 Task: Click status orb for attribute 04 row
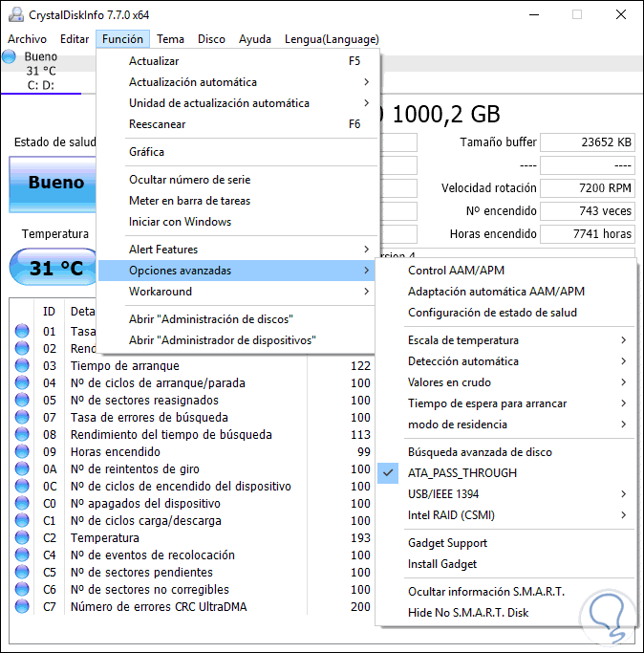pos(22,382)
